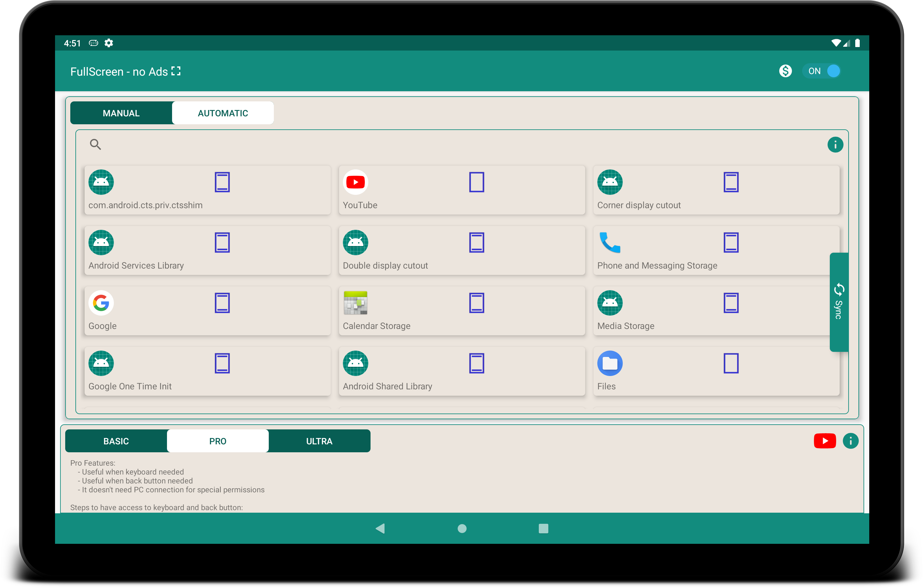Image resolution: width=923 pixels, height=588 pixels.
Task: Toggle fullscreen for Phone and Messaging Storage
Action: [731, 243]
